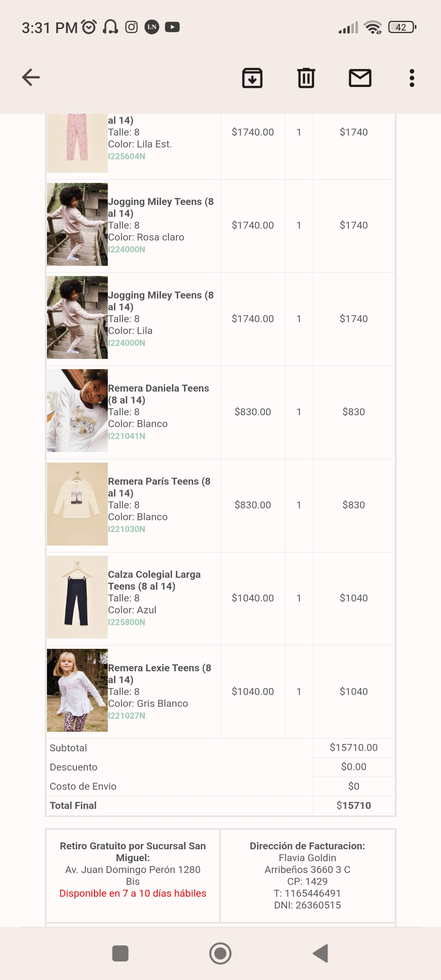This screenshot has height=980, width=441.
Task: Tap the Remera Daniela Teens product image
Action: [77, 411]
